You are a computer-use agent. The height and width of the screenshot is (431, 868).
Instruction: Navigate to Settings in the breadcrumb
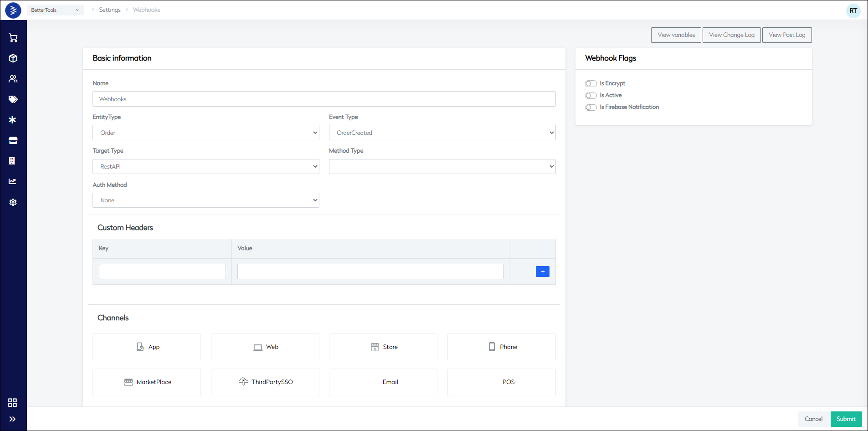(110, 10)
